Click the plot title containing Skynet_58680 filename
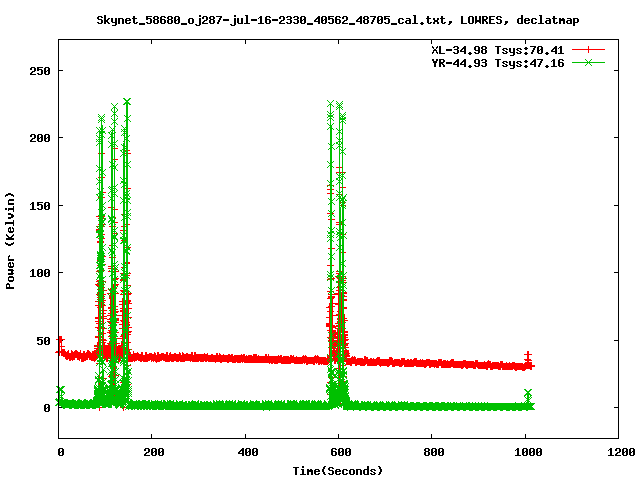The height and width of the screenshot is (480, 640). click(337, 19)
